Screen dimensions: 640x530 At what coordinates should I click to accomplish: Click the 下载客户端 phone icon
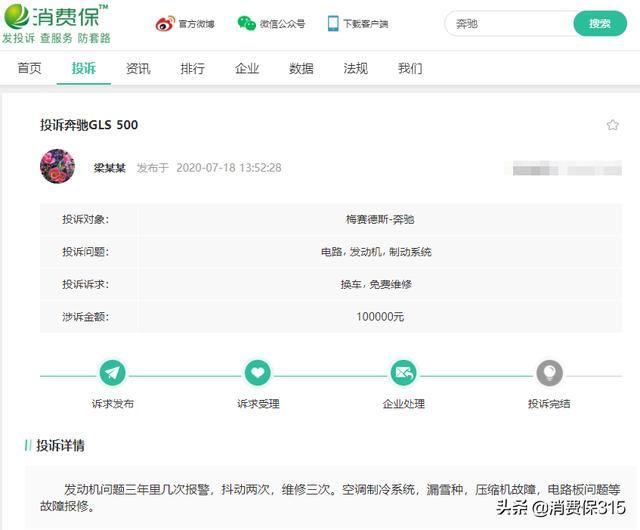pos(333,24)
